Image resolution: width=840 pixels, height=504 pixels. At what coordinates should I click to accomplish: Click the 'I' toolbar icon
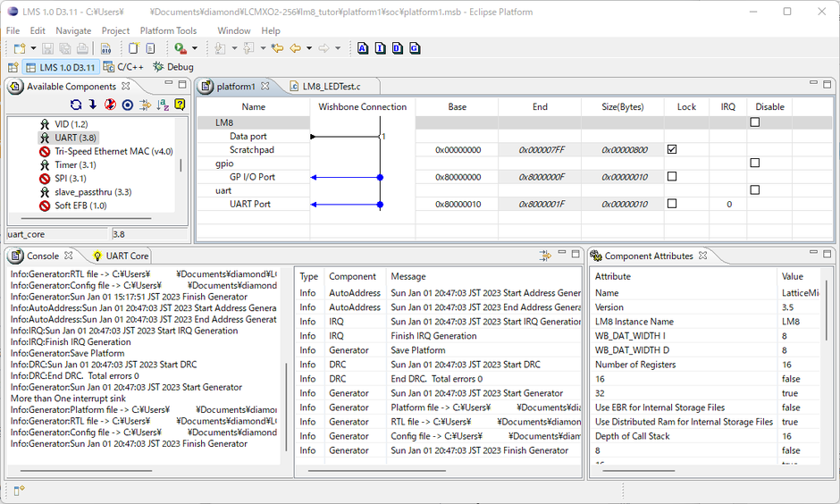(x=380, y=48)
